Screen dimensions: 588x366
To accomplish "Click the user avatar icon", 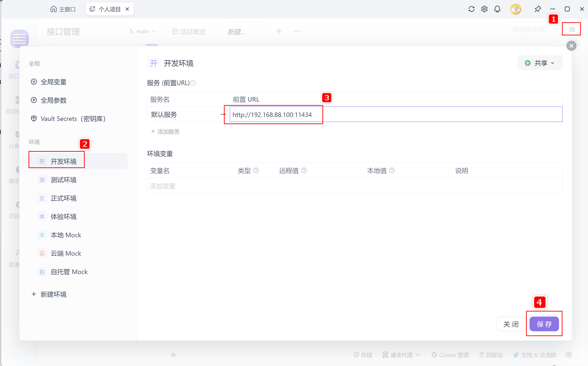I will 515,9.
